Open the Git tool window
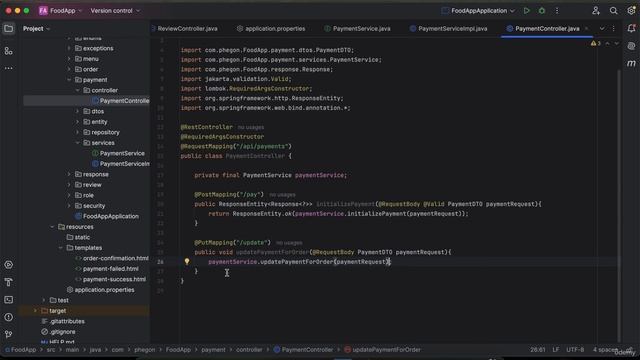The width and height of the screenshot is (640, 360). point(8,334)
